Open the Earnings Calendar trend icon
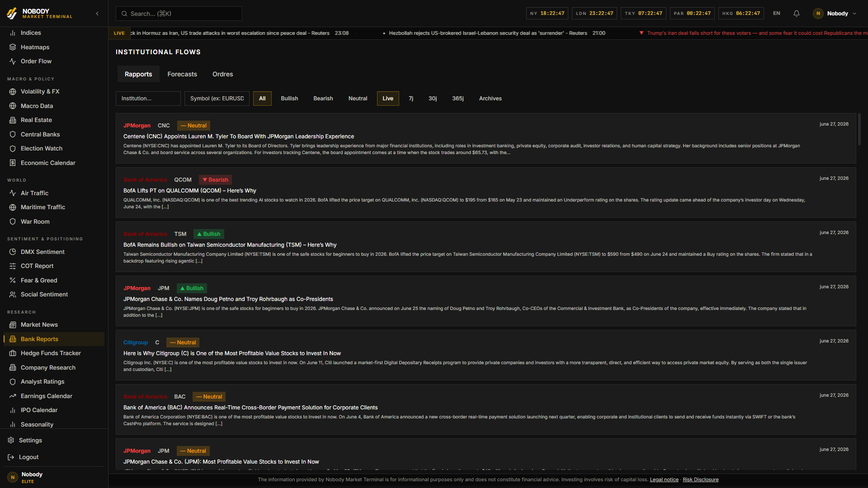 click(13, 396)
